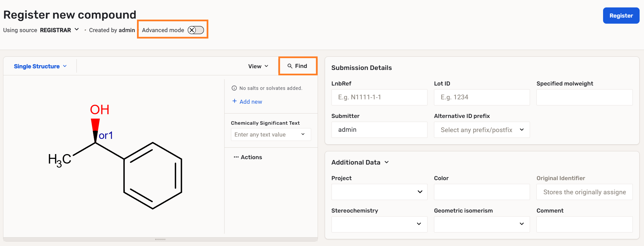Click the LnbRef input field
Screen dimensions: 644x246
coord(379,97)
